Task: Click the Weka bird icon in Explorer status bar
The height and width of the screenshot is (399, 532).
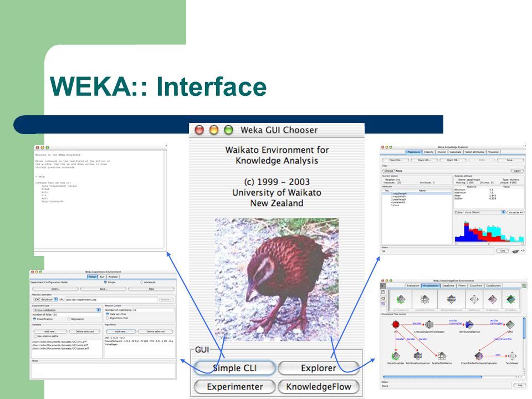Action: pyautogui.click(x=515, y=252)
